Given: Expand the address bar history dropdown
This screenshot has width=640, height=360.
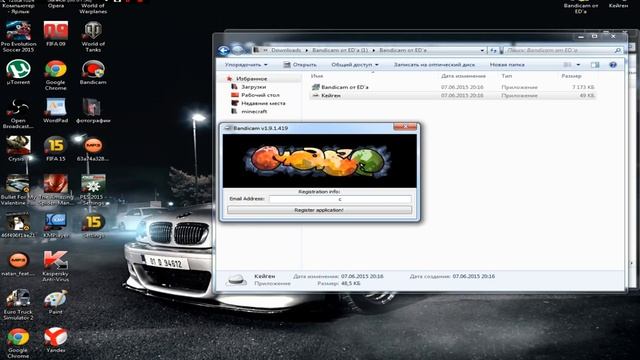Looking at the screenshot, I should pos(482,50).
